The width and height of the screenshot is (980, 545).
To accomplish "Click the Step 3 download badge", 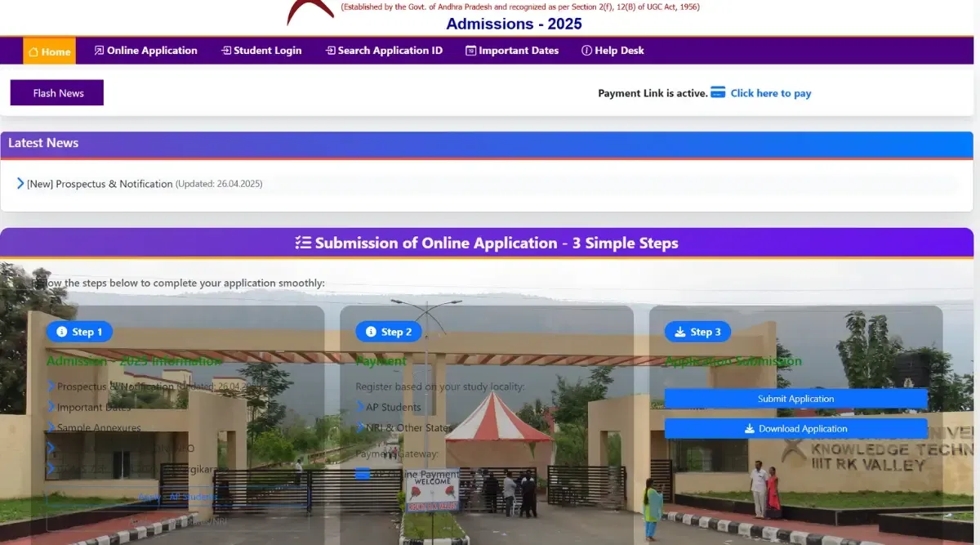I will click(x=697, y=332).
